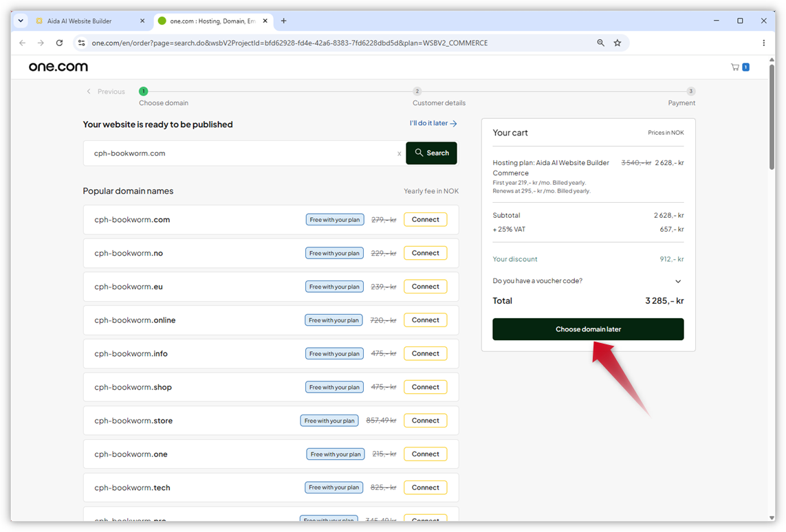Click the Subtotal line in cart
The image size is (786, 532).
pos(588,215)
